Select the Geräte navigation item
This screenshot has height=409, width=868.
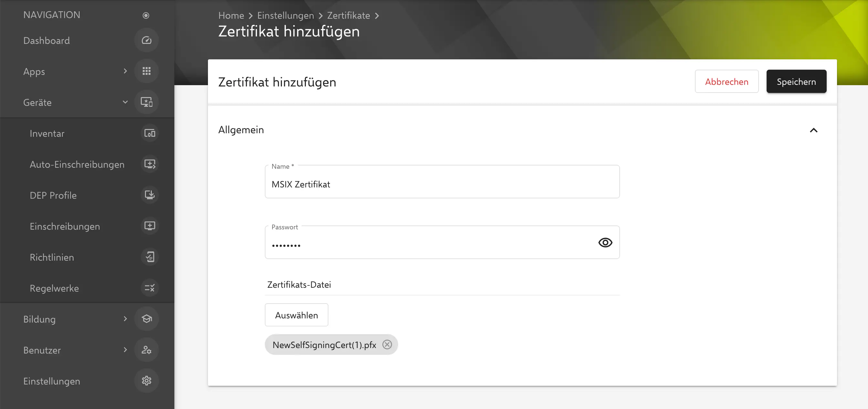(x=37, y=102)
